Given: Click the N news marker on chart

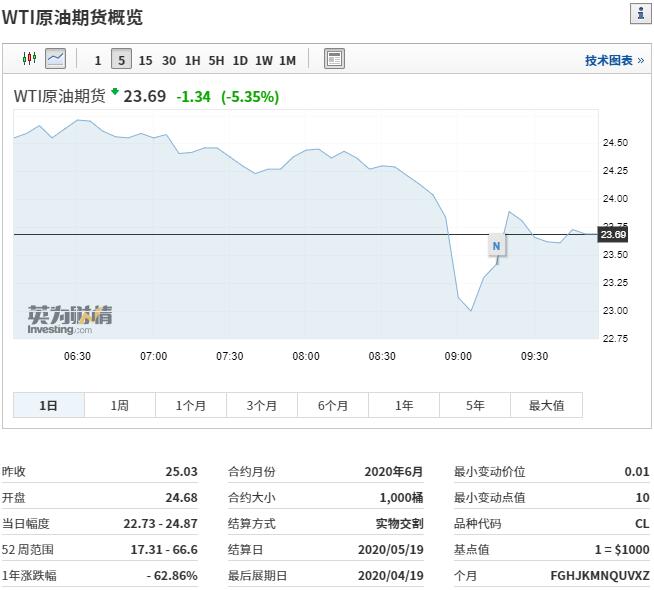Looking at the screenshot, I should [496, 246].
